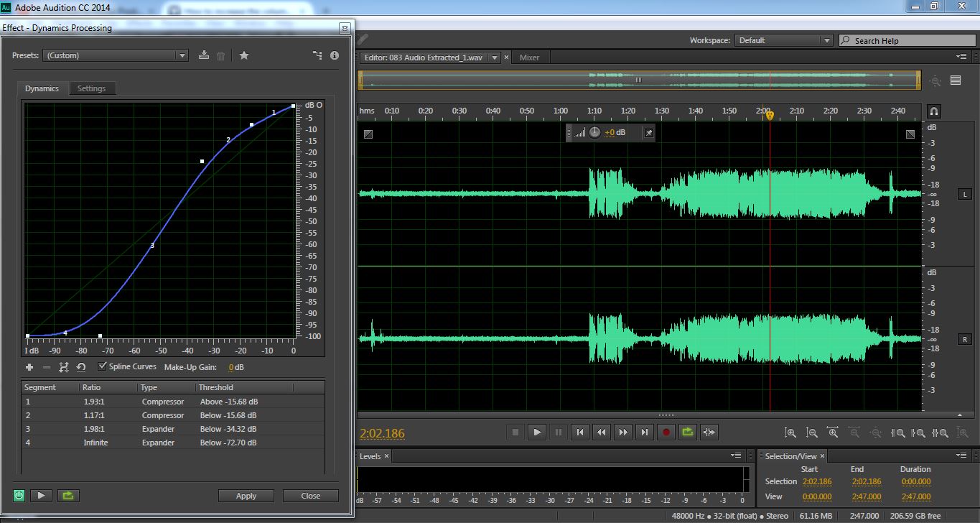Click the Apply button
The image size is (980, 523).
pos(246,496)
